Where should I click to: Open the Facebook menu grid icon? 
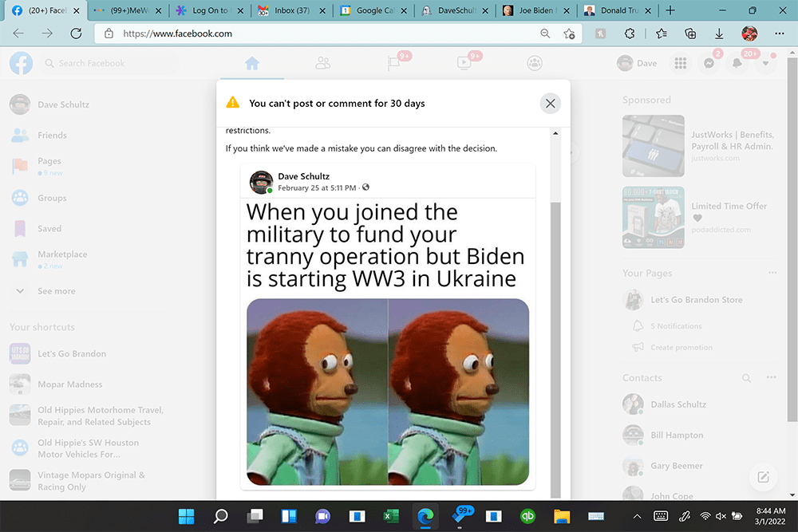[x=681, y=63]
